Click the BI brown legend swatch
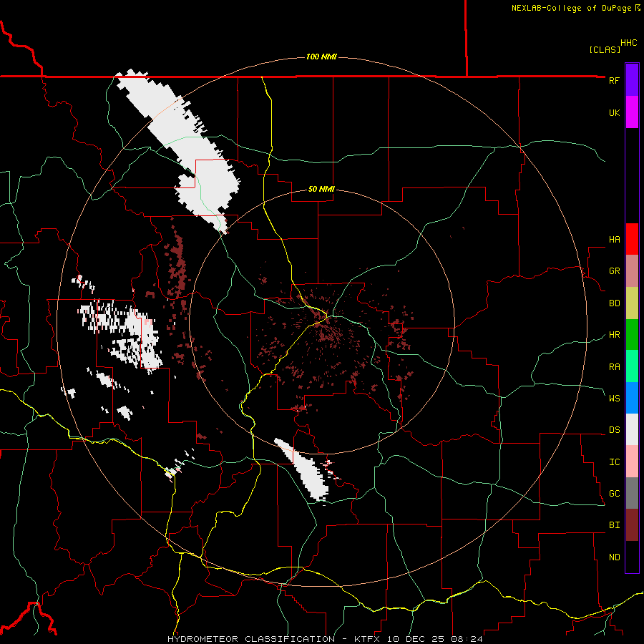Screen dimensions: 644x644 pyautogui.click(x=632, y=525)
